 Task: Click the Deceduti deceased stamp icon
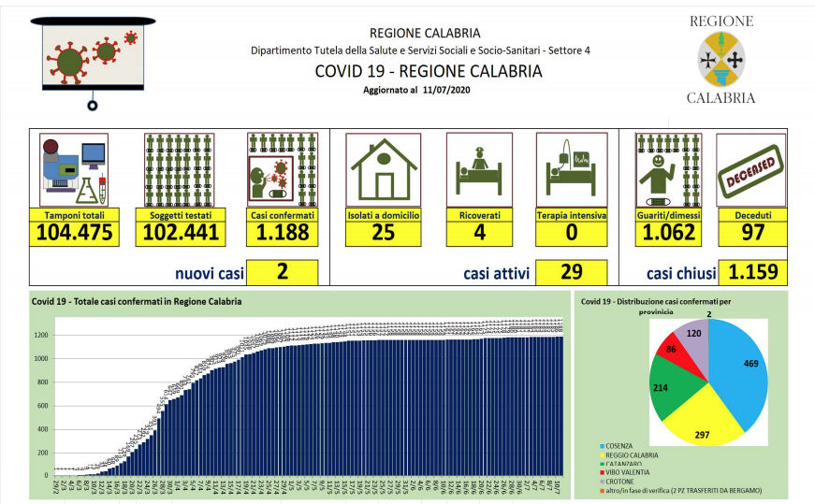tap(750, 170)
